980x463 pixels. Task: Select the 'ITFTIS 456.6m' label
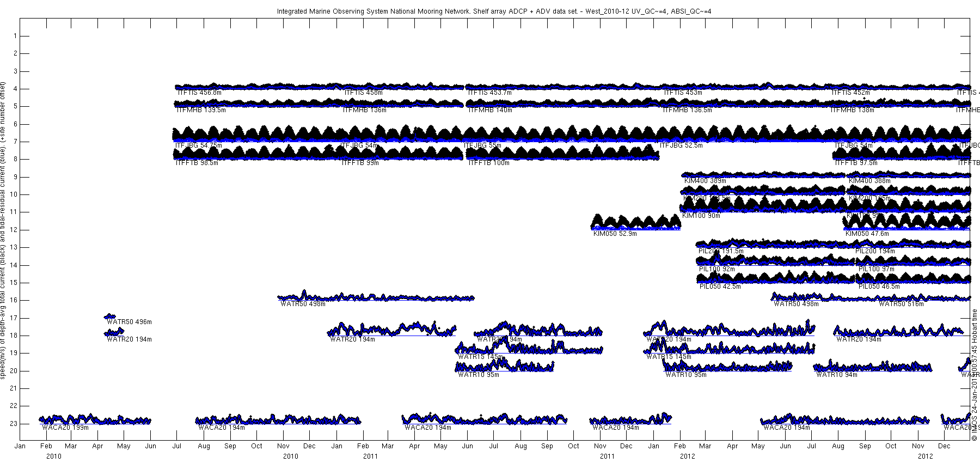click(x=199, y=93)
